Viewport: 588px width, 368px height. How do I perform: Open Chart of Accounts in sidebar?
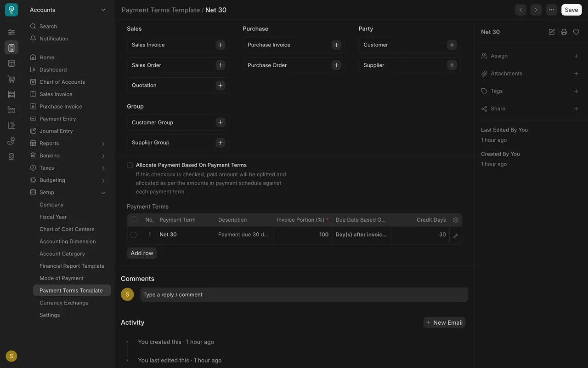click(62, 82)
